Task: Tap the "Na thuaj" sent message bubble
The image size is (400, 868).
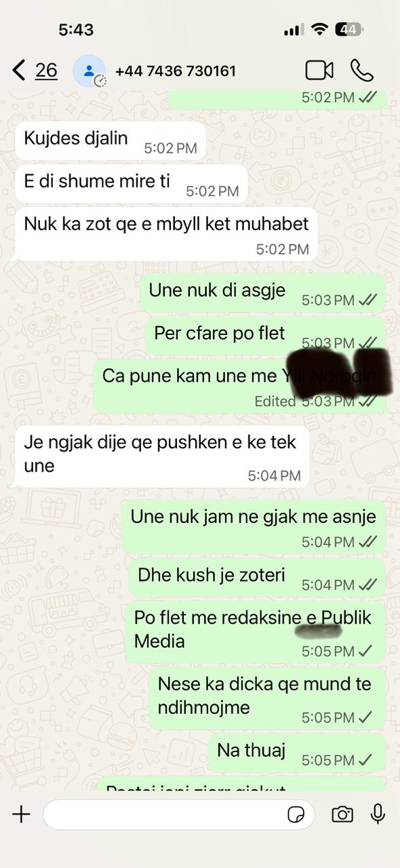Action: click(296, 753)
